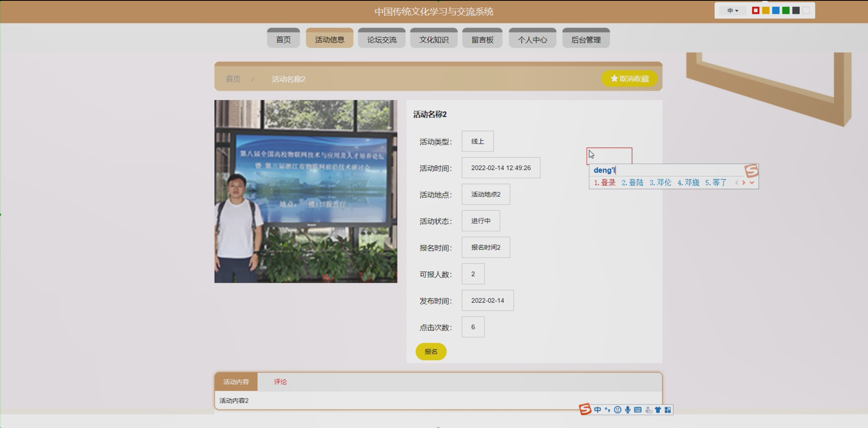Click the star icon on 取消收藏
The image size is (868, 428).
(614, 78)
